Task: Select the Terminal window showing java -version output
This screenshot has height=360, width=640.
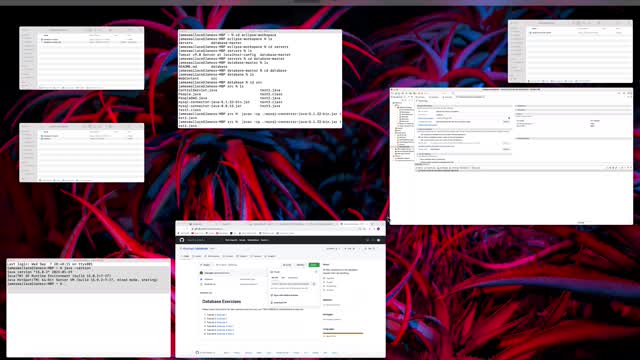Action: point(89,308)
